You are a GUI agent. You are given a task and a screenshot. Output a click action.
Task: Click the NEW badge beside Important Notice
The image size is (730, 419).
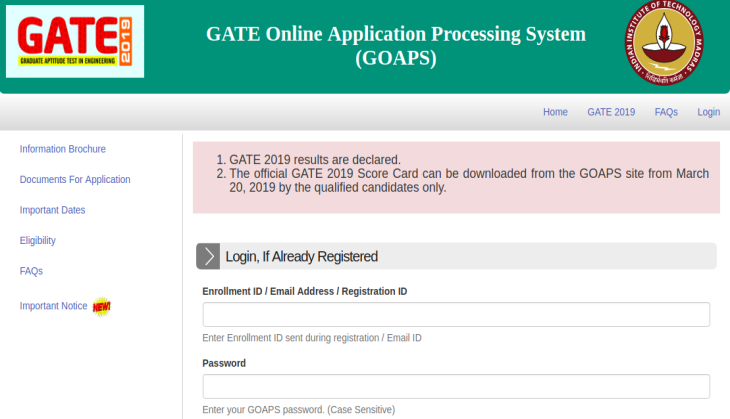[101, 307]
